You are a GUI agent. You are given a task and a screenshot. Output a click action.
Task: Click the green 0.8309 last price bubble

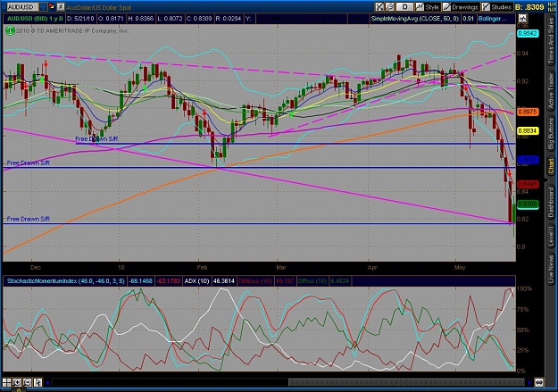[x=528, y=204]
